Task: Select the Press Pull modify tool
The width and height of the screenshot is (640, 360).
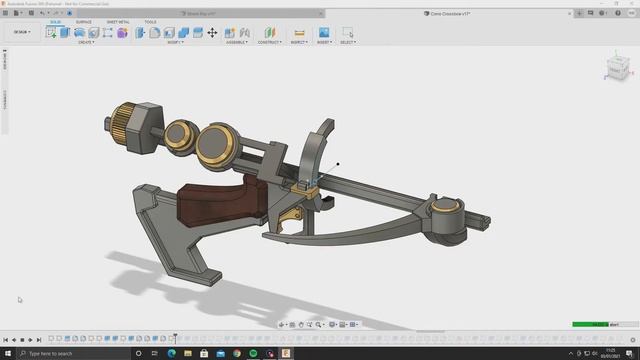Action: coord(140,33)
